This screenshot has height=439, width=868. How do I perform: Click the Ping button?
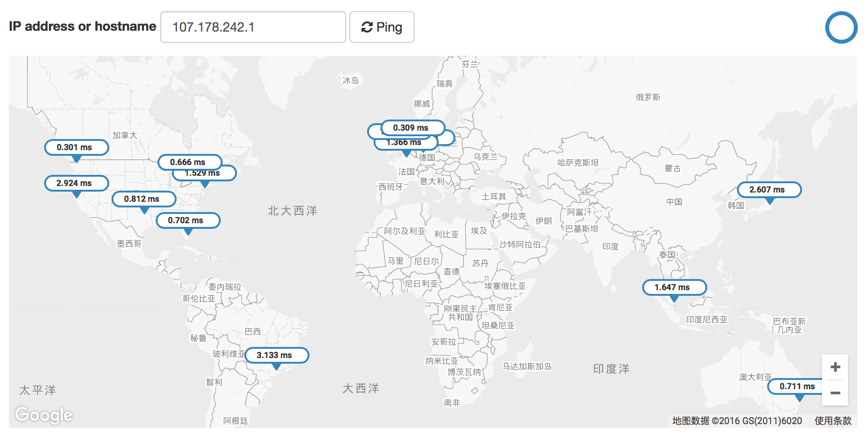[x=381, y=27]
